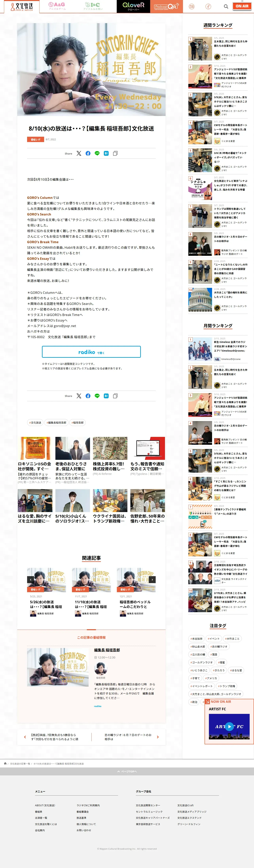Open 文化放送の記事一覧 breadcrumb link
The height and width of the screenshot is (868, 254).
click(x=20, y=764)
